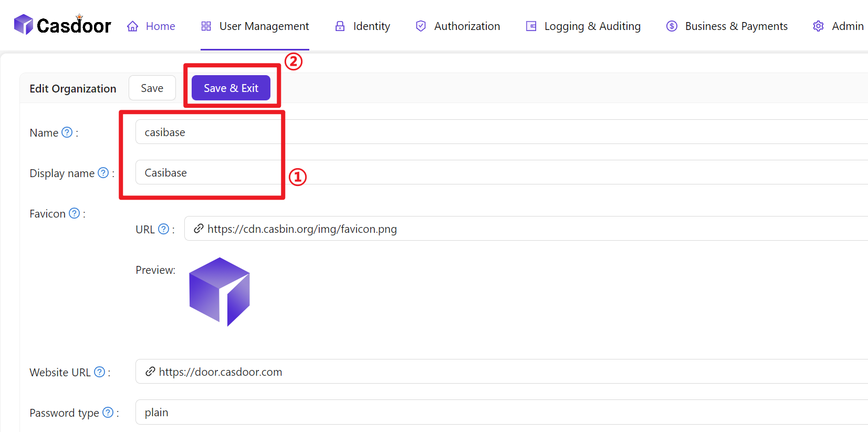
Task: Open the Admin menu
Action: pyautogui.click(x=839, y=26)
